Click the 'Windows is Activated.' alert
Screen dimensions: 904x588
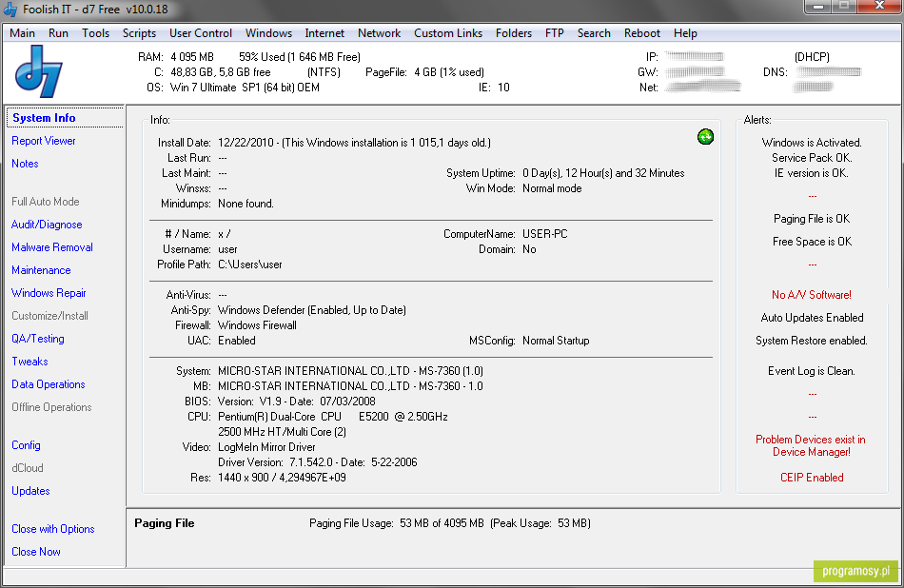point(811,143)
